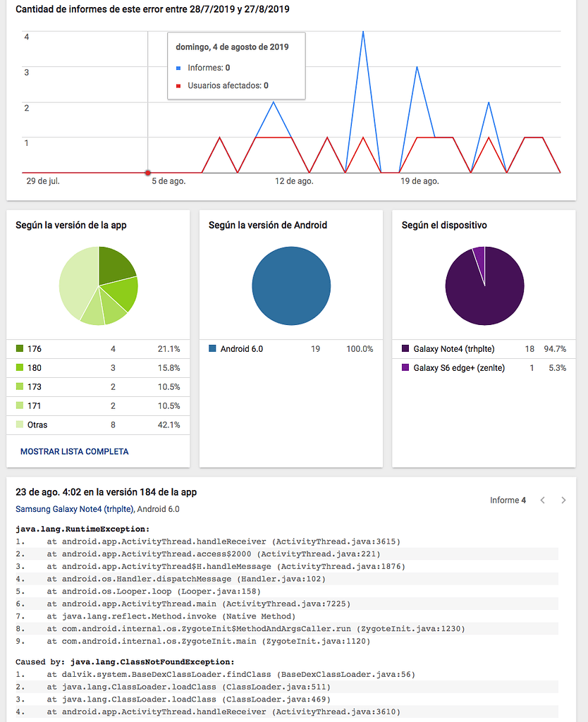Click the java.lang.ClassNotFoundException cause heading
Screen dimensions: 588x722
pos(124,661)
